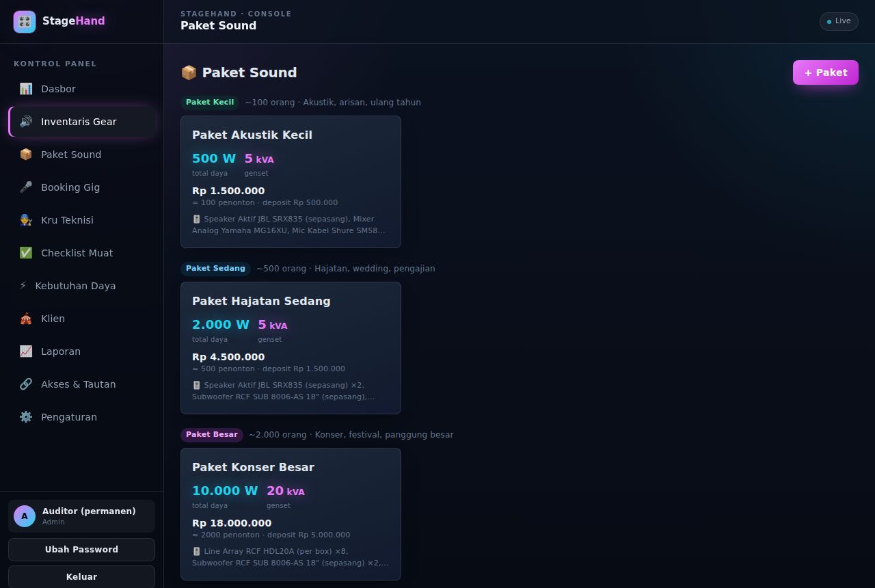The height and width of the screenshot is (588, 875).
Task: Click the Ubah Password button
Action: (x=81, y=550)
